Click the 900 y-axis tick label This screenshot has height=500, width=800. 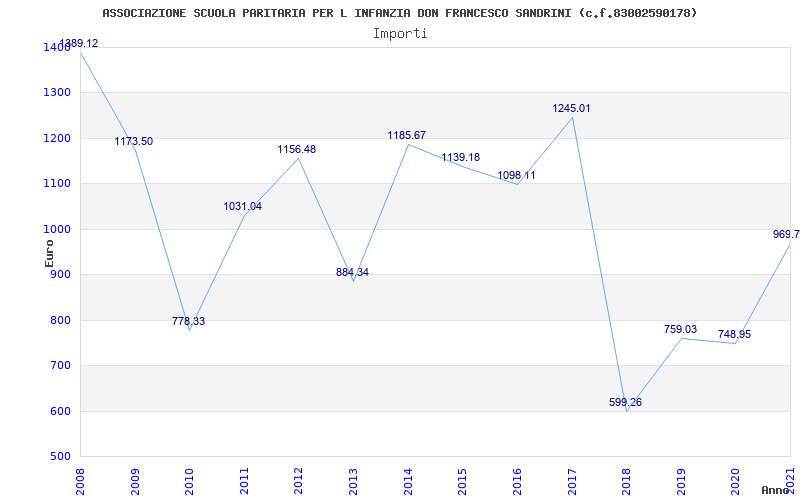(x=61, y=275)
